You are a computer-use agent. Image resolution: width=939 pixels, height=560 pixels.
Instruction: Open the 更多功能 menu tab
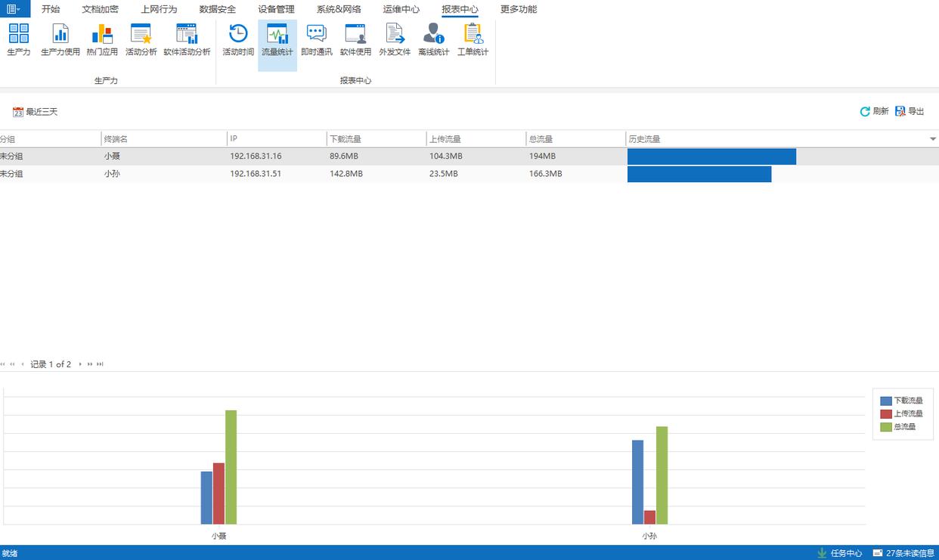click(x=519, y=9)
